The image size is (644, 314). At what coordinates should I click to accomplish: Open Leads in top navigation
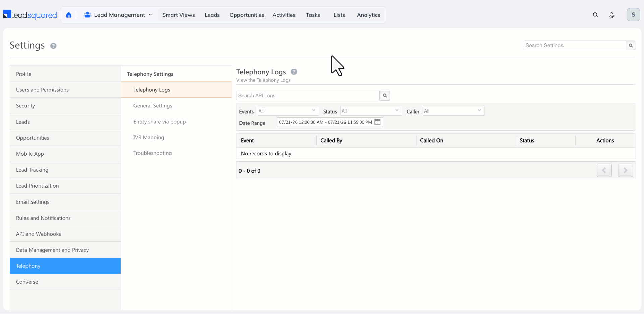(212, 15)
